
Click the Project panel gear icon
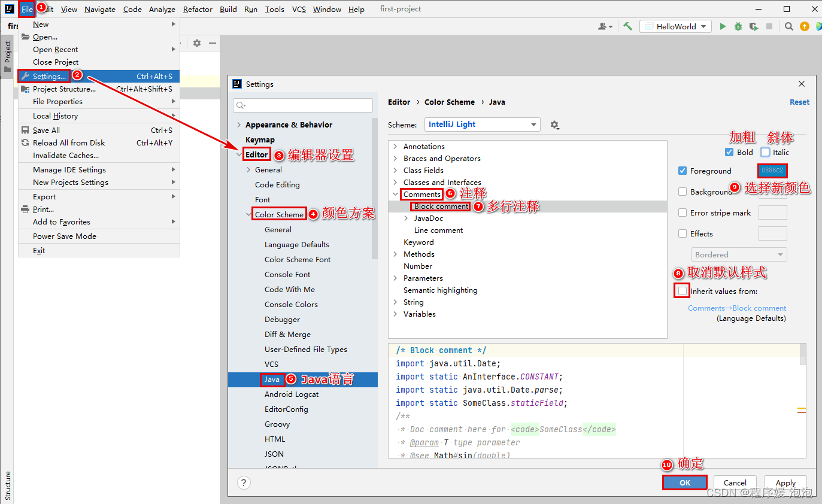197,43
